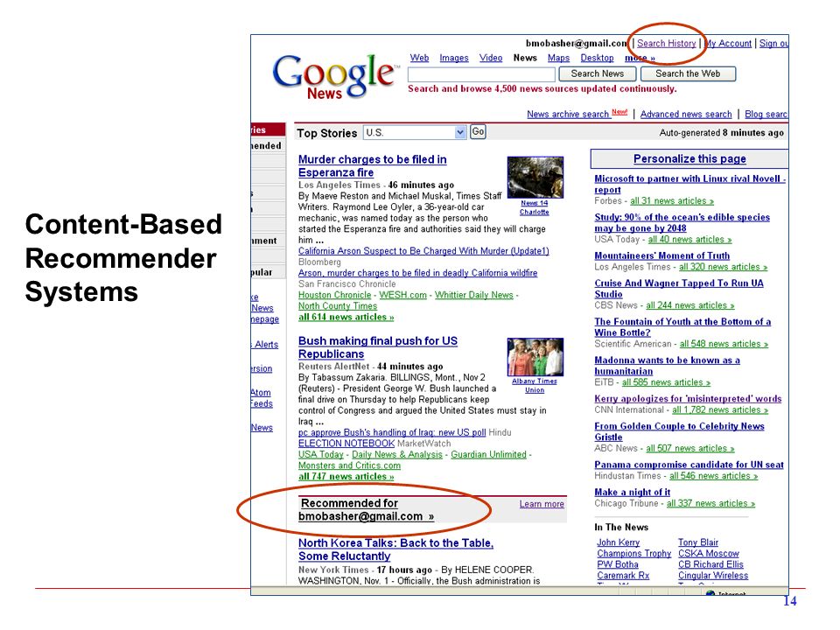
Task: Open the ELECTION NOTEBOOK MarketWatch link
Action: pyautogui.click(x=346, y=444)
